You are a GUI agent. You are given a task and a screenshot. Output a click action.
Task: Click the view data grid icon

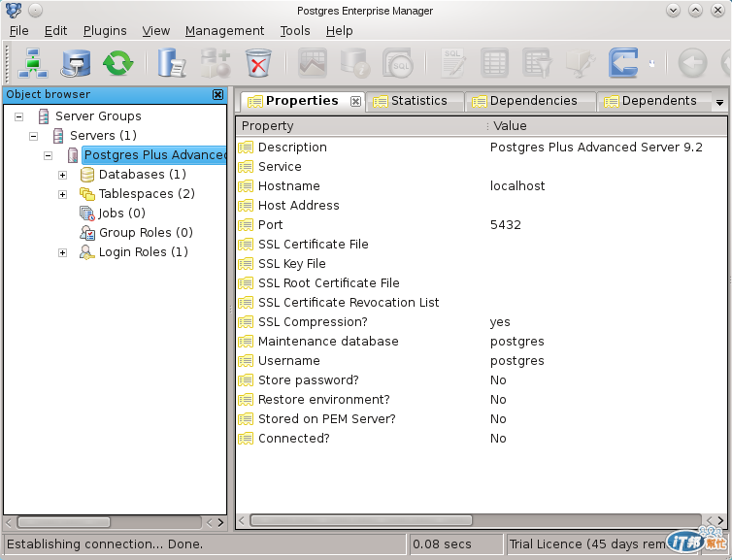point(494,63)
